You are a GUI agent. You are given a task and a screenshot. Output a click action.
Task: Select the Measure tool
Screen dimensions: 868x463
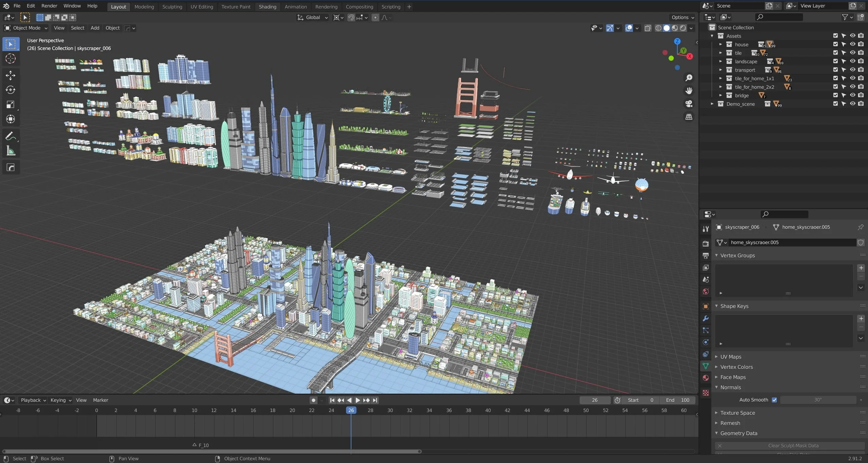pos(11,151)
